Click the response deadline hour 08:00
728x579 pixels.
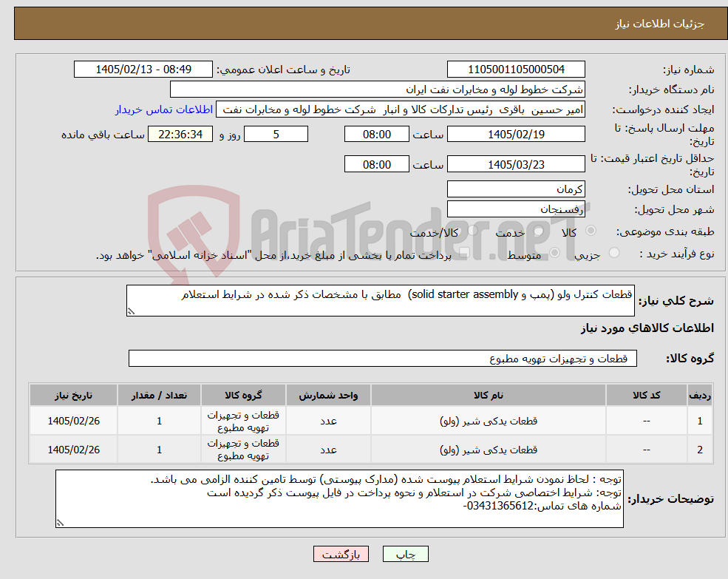376,135
